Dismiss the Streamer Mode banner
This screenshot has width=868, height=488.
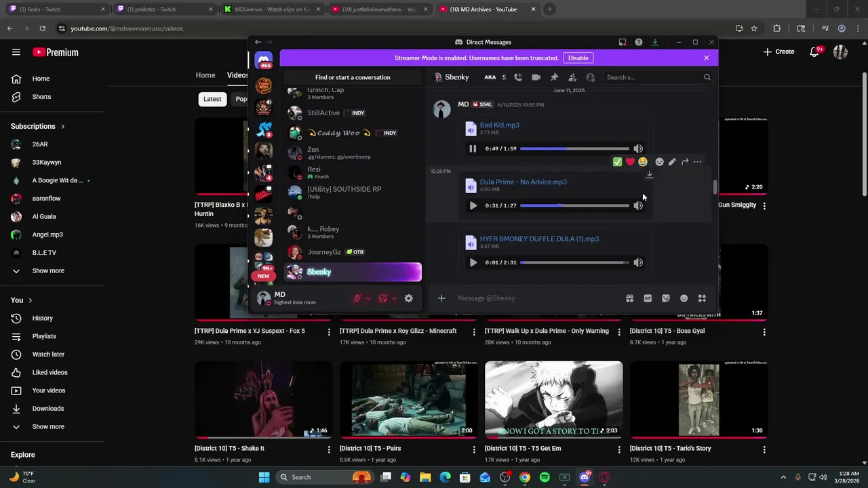tap(707, 58)
